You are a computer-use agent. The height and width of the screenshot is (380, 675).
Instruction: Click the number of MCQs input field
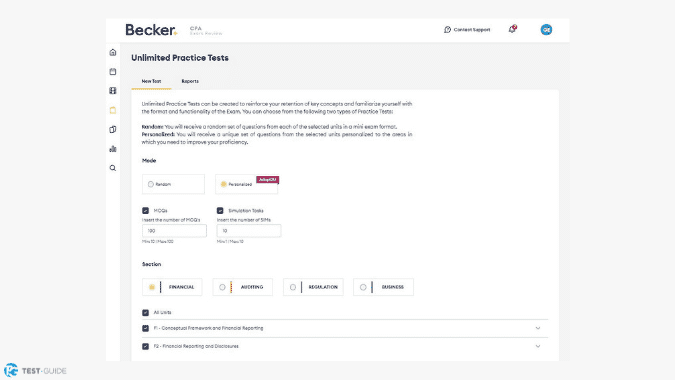[174, 231]
